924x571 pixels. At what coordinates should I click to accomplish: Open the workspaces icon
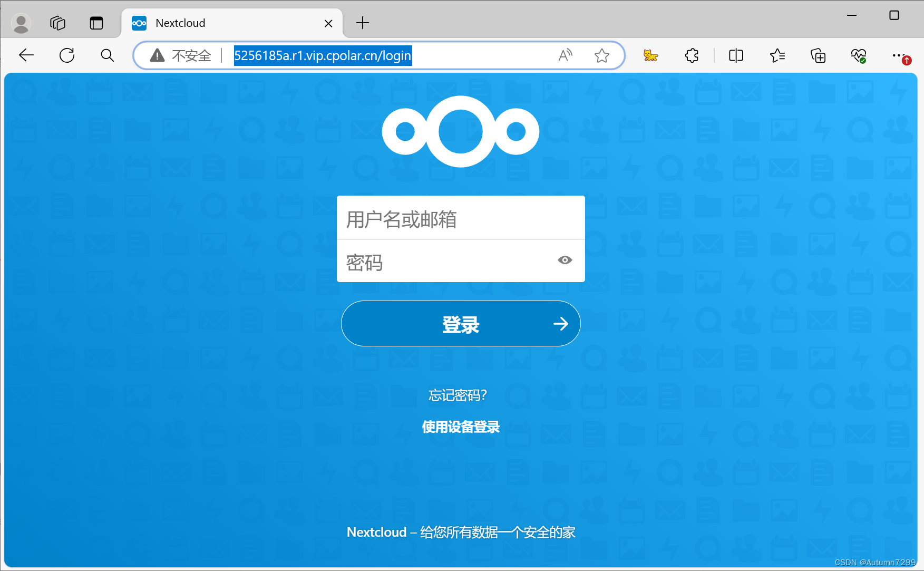tap(57, 23)
